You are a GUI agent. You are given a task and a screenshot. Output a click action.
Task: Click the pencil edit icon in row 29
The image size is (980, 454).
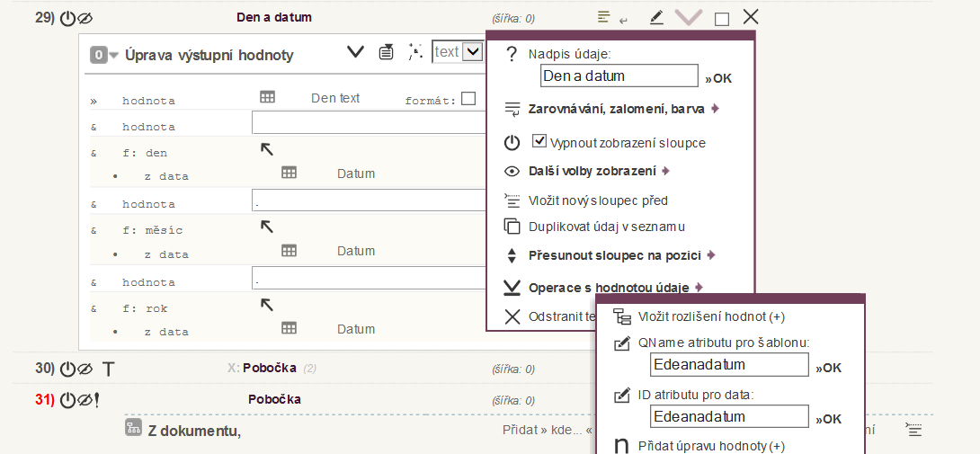(x=656, y=17)
